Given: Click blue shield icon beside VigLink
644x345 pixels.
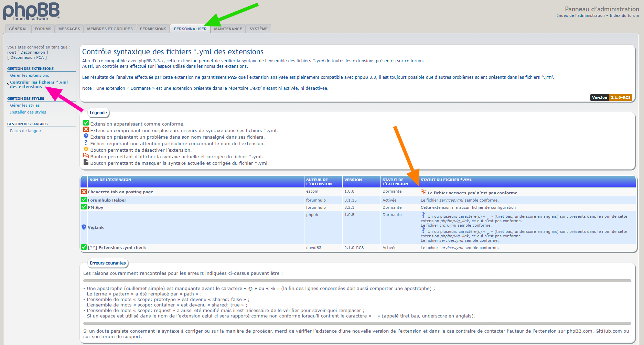Looking at the screenshot, I should 84,227.
